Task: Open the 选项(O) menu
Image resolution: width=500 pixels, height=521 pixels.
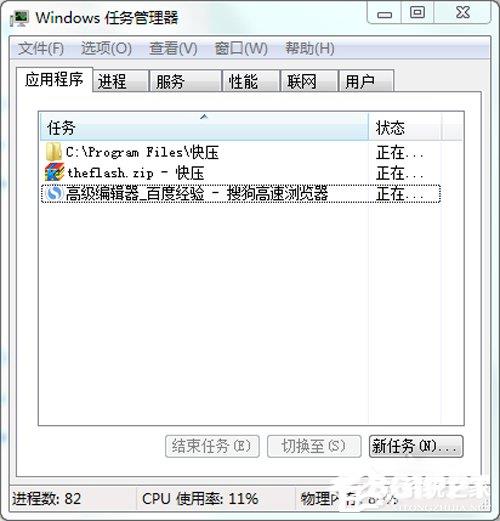Action: click(106, 49)
